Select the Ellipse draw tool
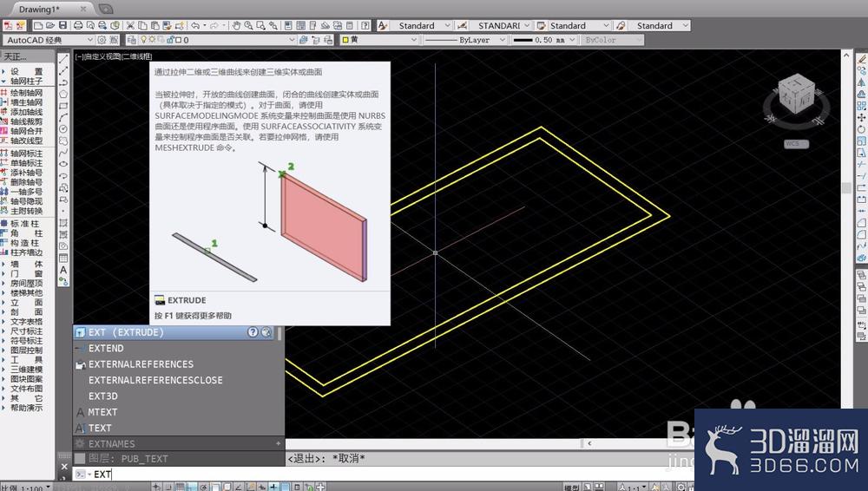 (63, 164)
